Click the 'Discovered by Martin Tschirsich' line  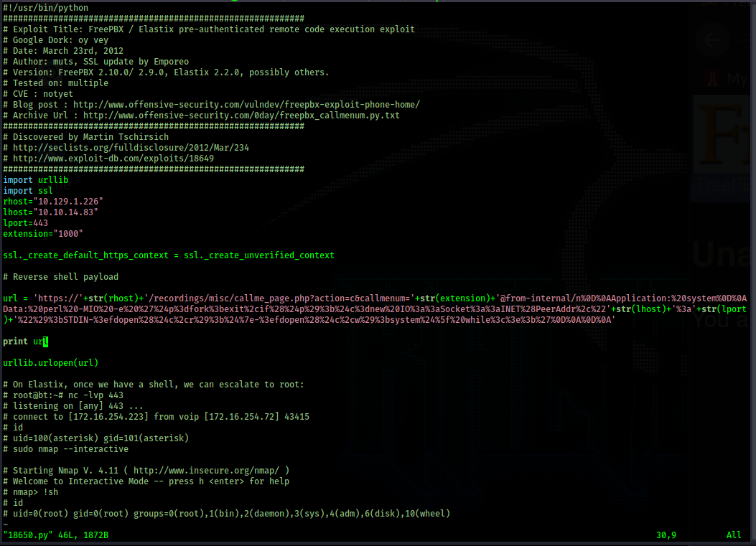pyautogui.click(x=86, y=137)
